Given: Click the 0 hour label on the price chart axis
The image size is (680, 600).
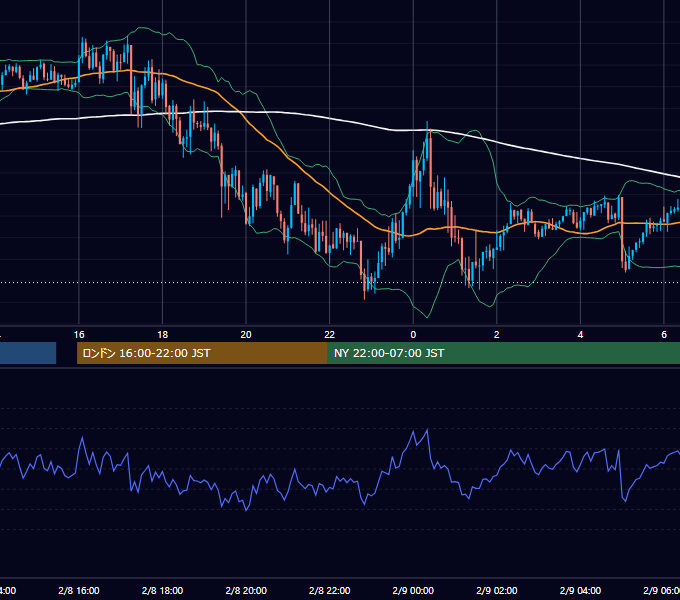Looking at the screenshot, I should (x=413, y=335).
